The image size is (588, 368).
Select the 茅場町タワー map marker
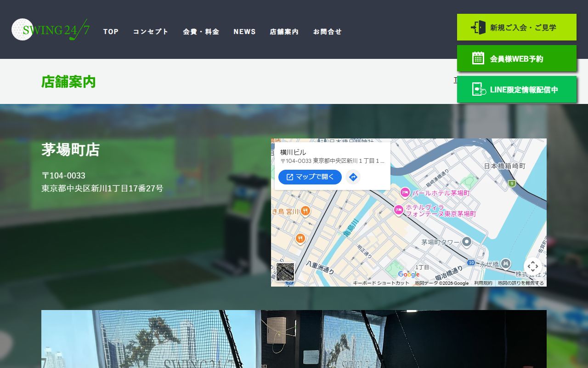tap(467, 241)
